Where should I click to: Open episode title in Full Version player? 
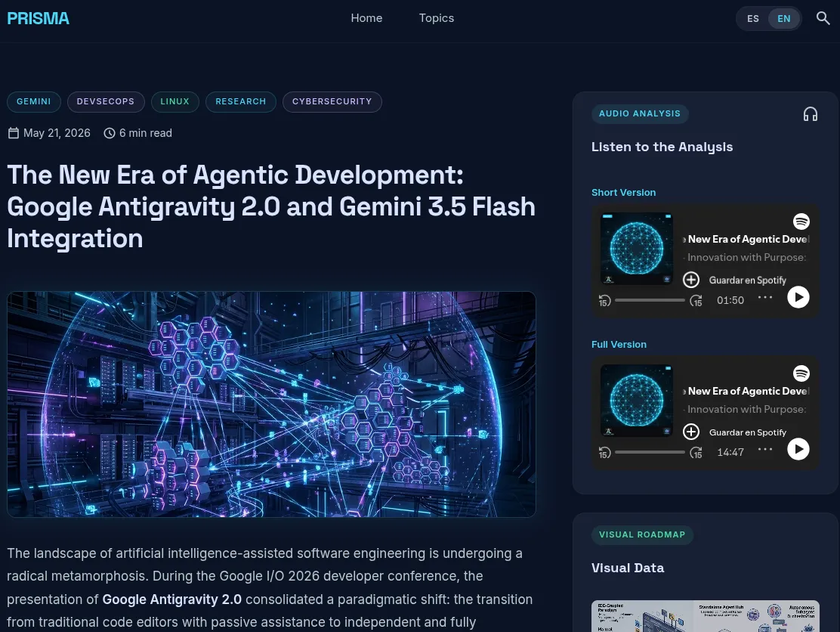pyautogui.click(x=746, y=392)
